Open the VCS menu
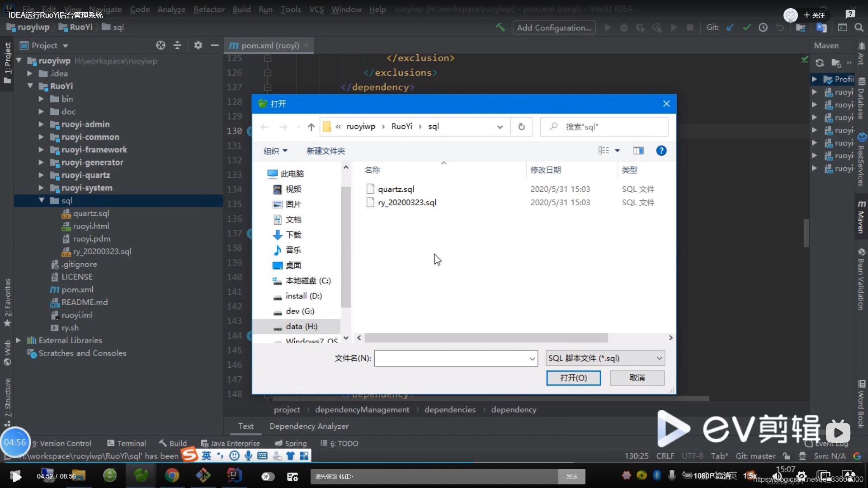 coord(316,9)
